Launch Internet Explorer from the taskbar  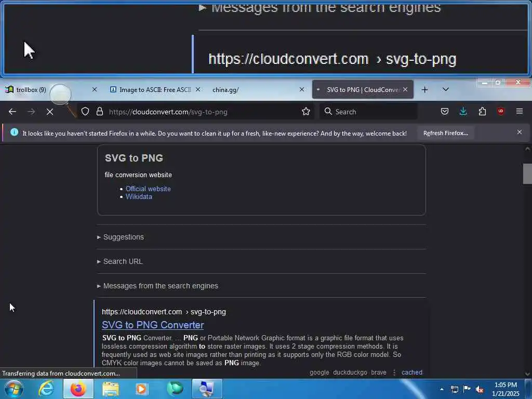click(46, 389)
